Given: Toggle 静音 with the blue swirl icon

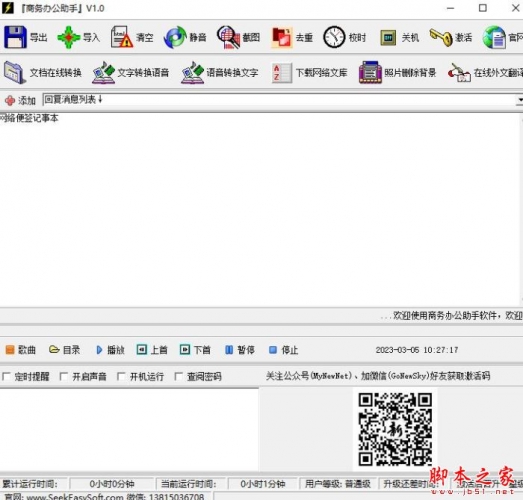Looking at the screenshot, I should click(x=175, y=37).
